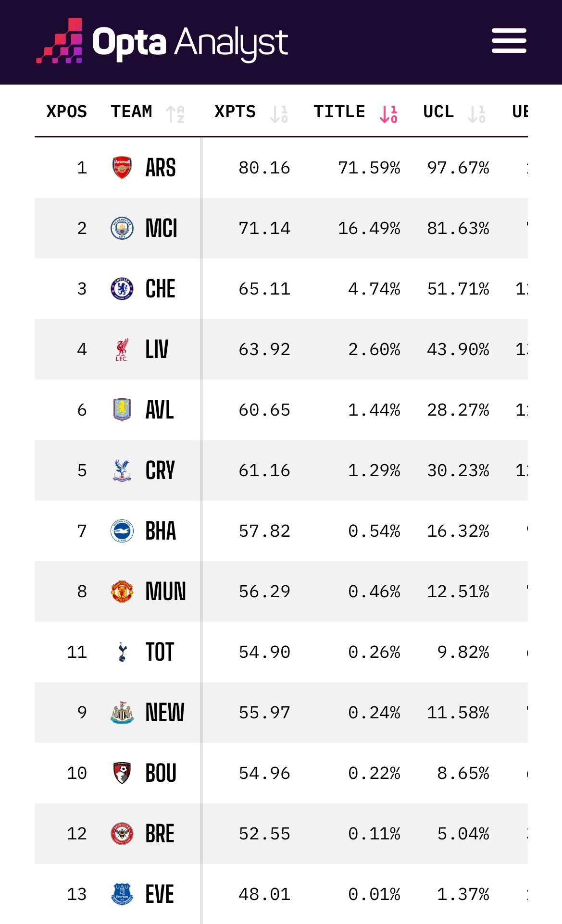This screenshot has width=562, height=924.
Task: Click the Opta Analyst logo
Action: 162,42
